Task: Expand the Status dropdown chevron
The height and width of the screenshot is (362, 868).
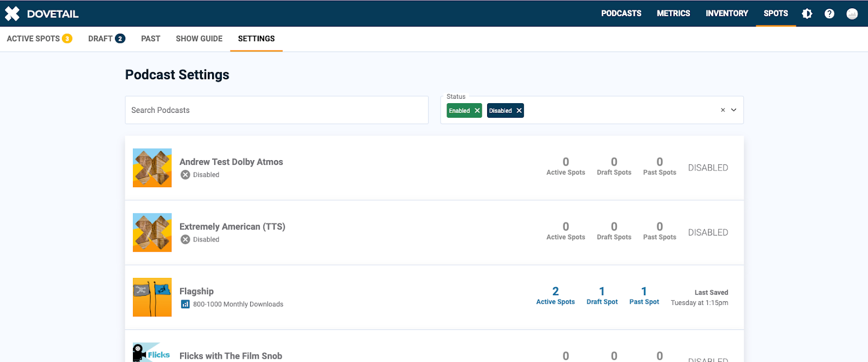Action: pos(734,110)
